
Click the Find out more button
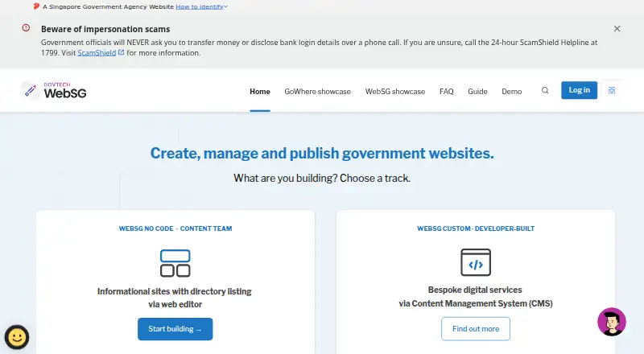click(x=476, y=328)
